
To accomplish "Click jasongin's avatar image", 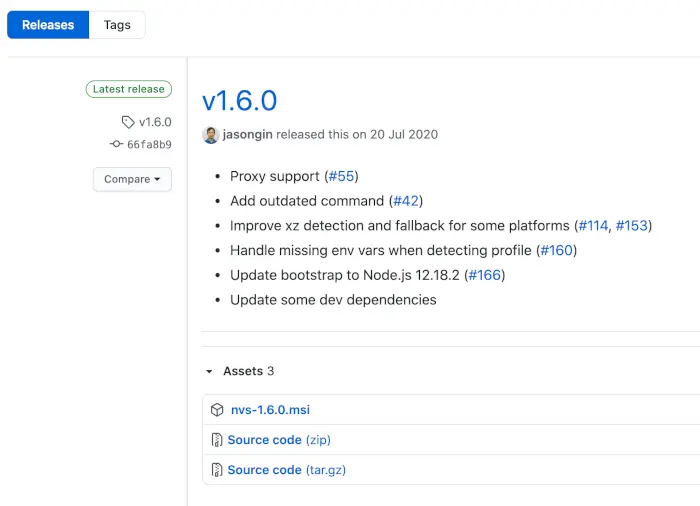I will (x=211, y=134).
